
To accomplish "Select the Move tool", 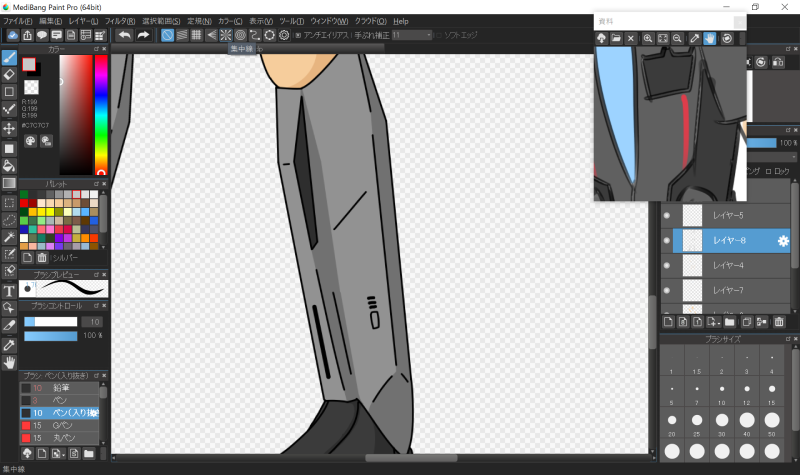I will click(9, 128).
